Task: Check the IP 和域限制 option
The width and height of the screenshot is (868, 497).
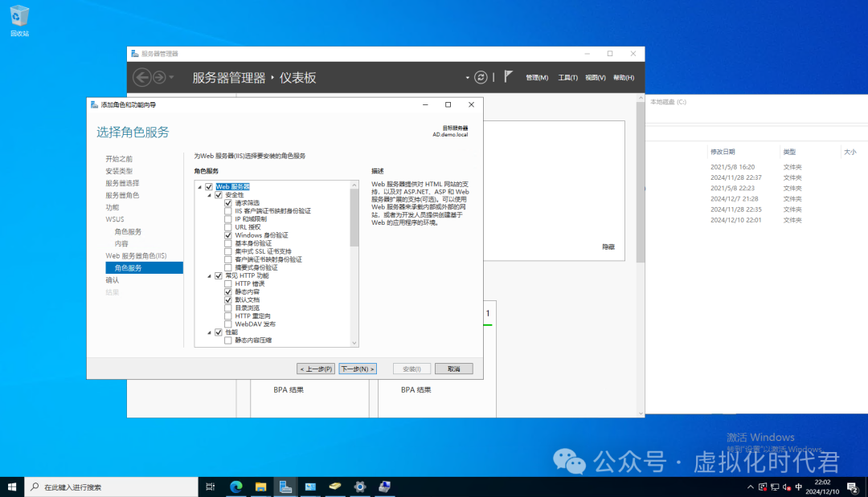Action: click(228, 219)
